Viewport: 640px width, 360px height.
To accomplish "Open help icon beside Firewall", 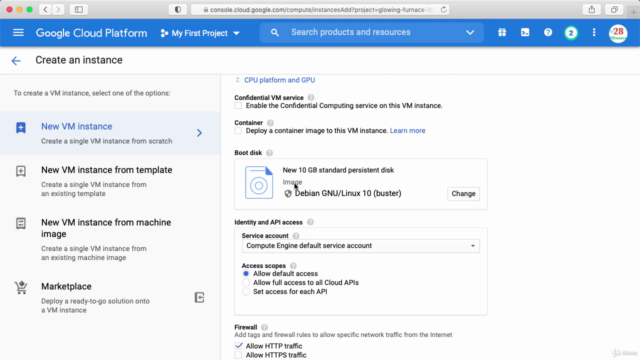I will tap(264, 327).
